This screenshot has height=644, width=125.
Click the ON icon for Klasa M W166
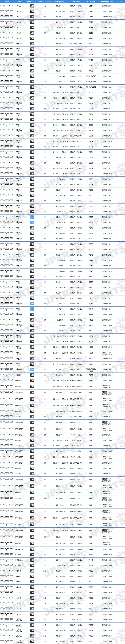(x=32, y=359)
